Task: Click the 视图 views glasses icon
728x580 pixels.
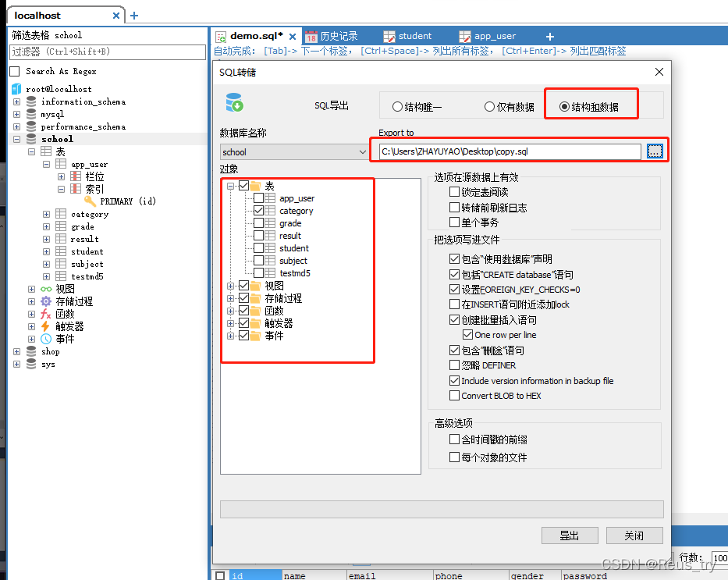Action: (x=46, y=289)
